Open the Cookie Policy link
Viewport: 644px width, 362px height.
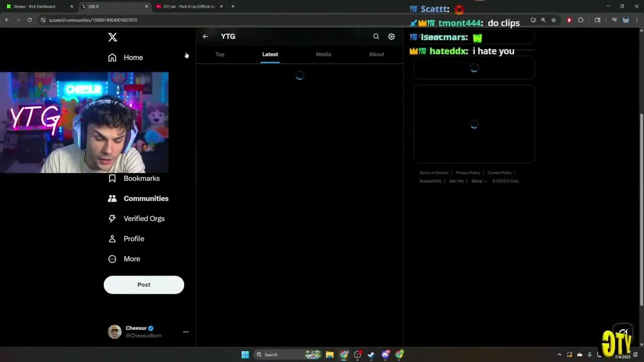pyautogui.click(x=500, y=173)
